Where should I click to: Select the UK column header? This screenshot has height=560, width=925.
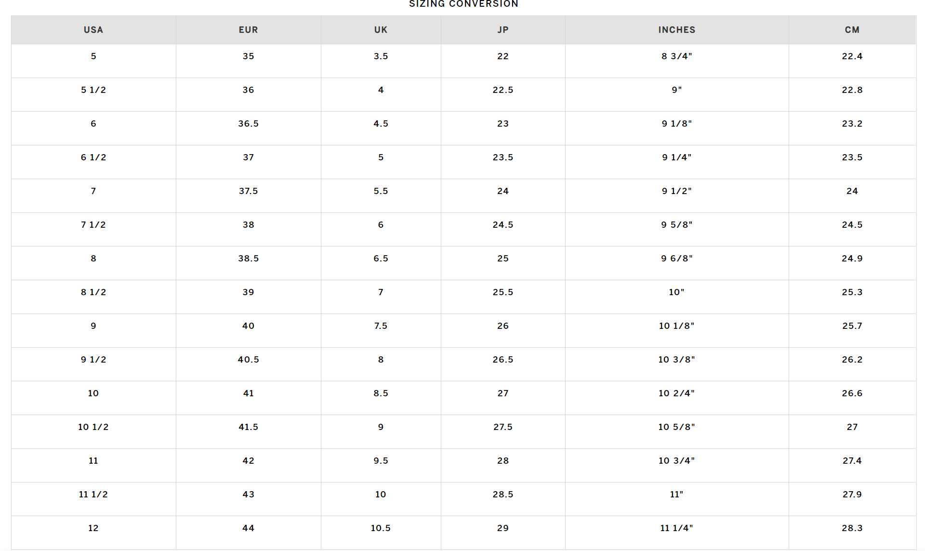(381, 30)
